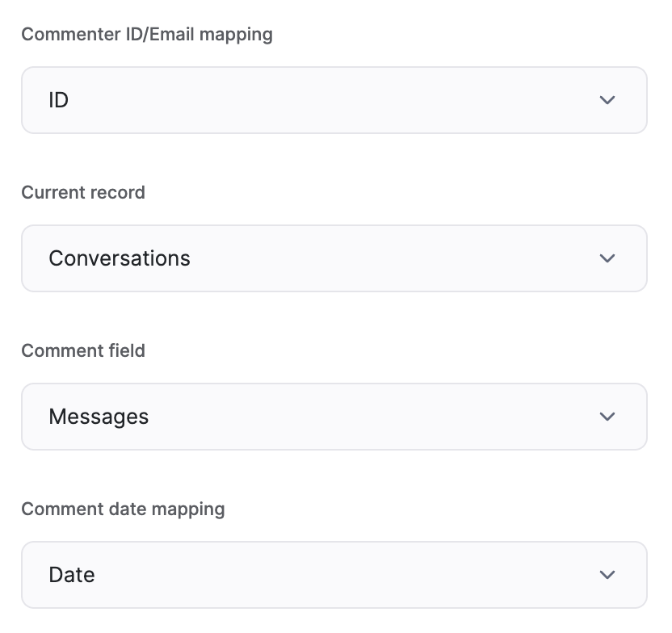Open the Current record dropdown showing Conversations
The height and width of the screenshot is (633, 672).
pos(334,258)
